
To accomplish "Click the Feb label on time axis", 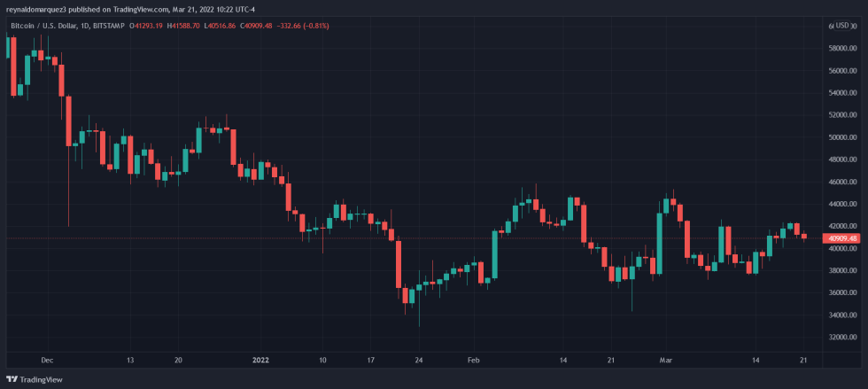I will click(473, 360).
